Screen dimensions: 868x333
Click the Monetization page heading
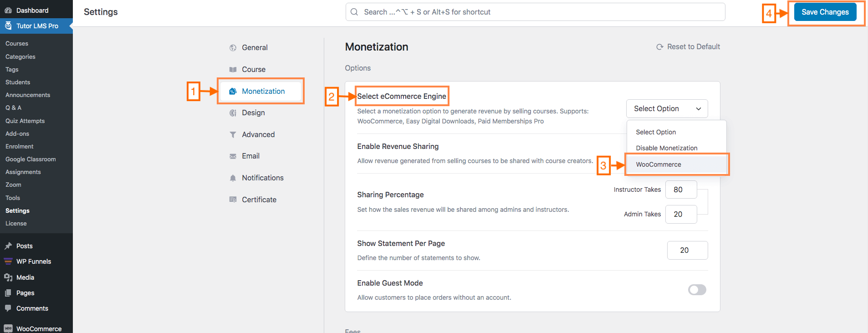(377, 47)
